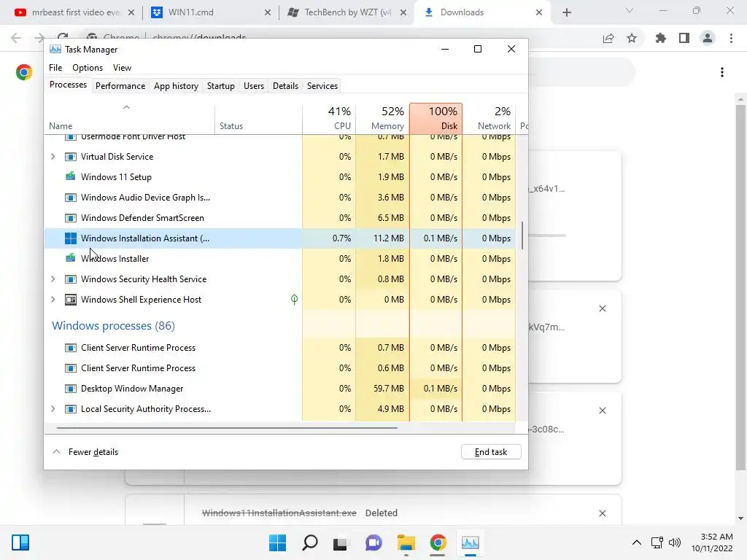Expand Windows Security Health Service row
This screenshot has width=747, height=560.
click(x=53, y=279)
